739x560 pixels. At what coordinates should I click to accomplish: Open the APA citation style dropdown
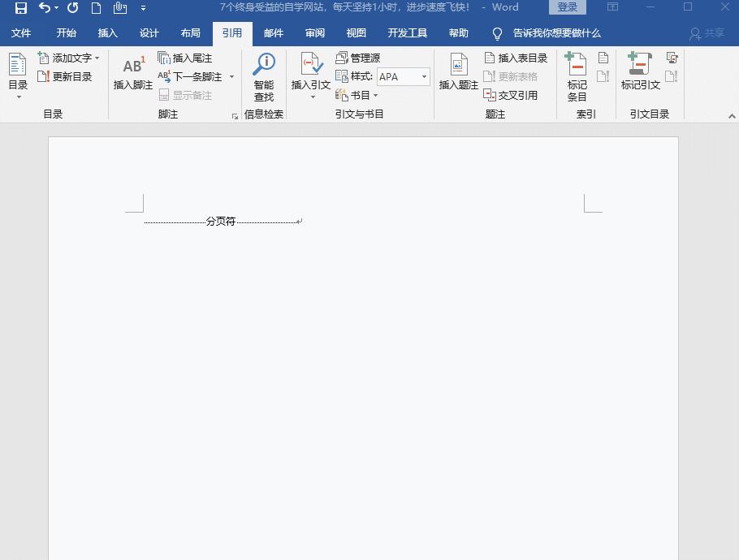point(423,76)
